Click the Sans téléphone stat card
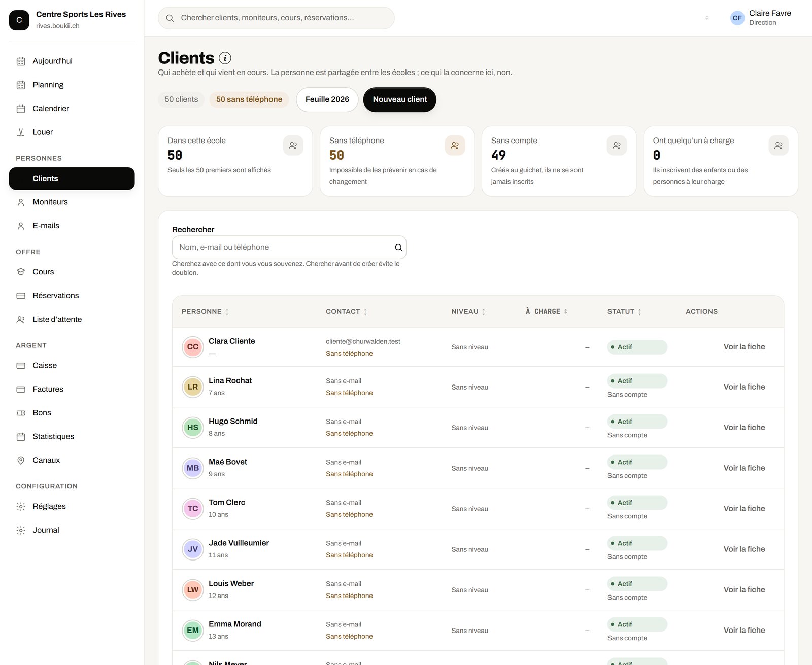The height and width of the screenshot is (665, 812). tap(397, 161)
